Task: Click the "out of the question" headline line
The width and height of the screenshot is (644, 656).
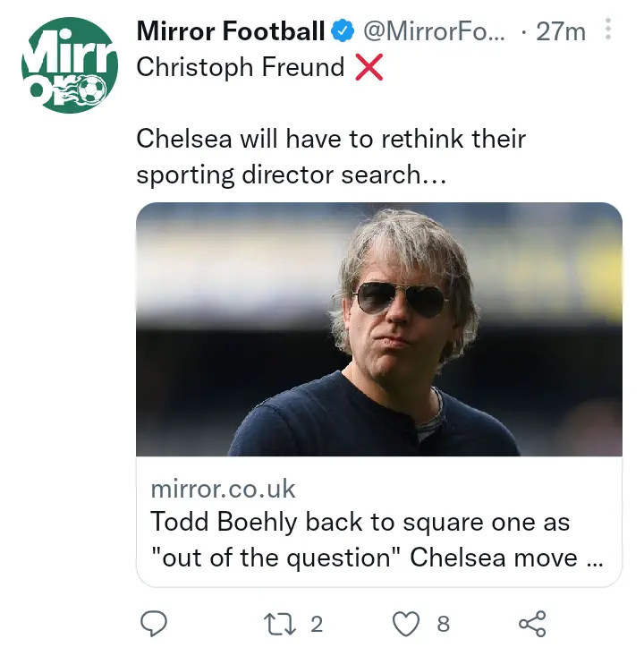Action: click(377, 558)
